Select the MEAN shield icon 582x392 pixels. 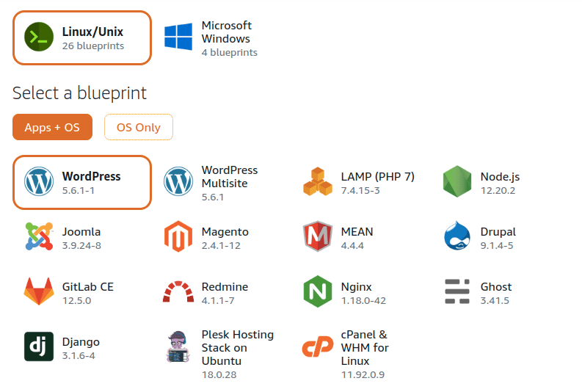pos(318,236)
